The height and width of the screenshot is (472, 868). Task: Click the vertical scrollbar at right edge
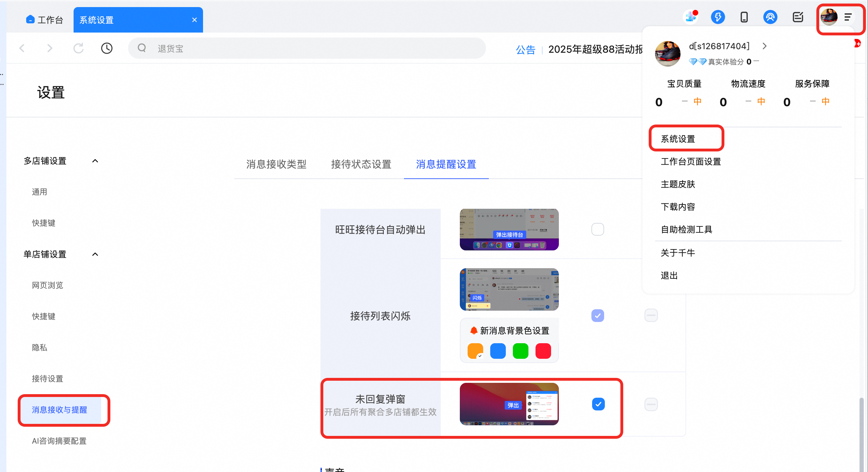[861, 434]
